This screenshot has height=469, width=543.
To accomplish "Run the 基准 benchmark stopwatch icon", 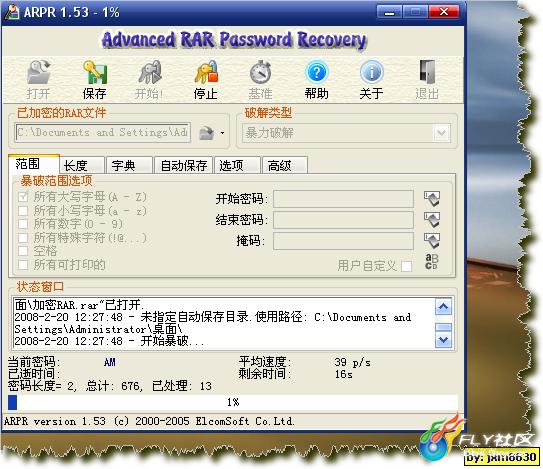I will coord(260,72).
